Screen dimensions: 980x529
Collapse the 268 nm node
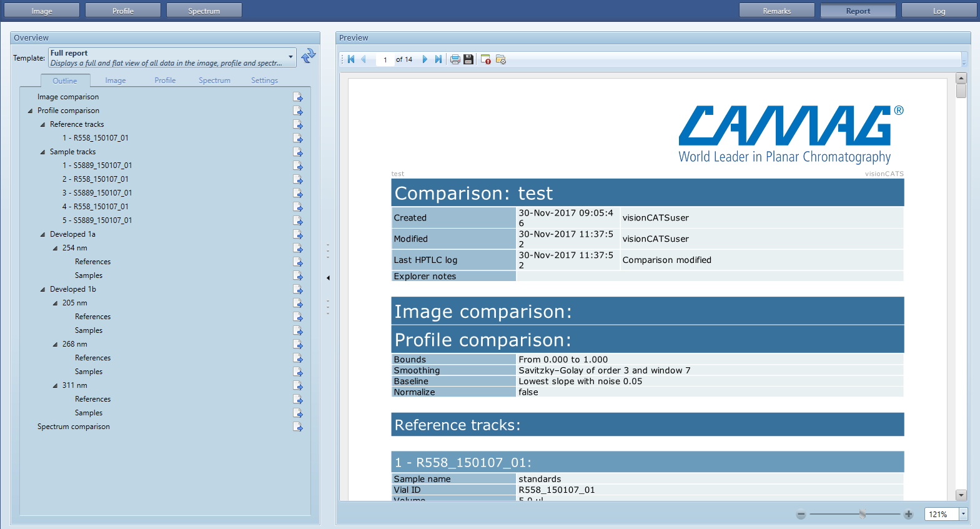55,344
